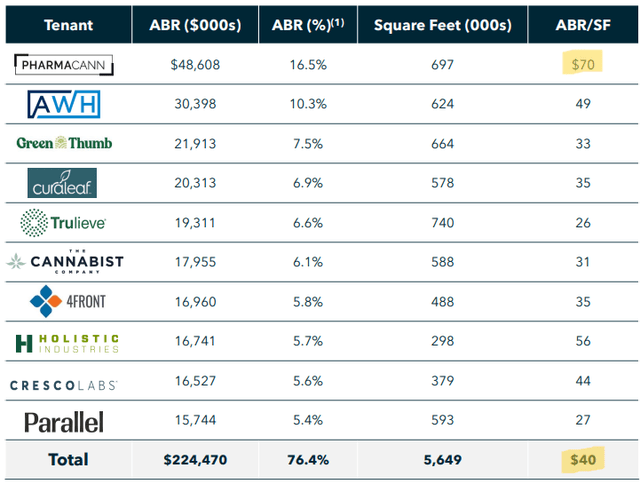Click AWH ABR/SF value 49

click(x=583, y=104)
